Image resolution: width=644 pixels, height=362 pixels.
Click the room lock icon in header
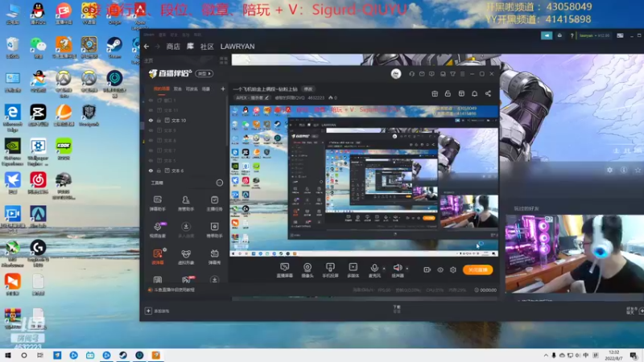[448, 93]
